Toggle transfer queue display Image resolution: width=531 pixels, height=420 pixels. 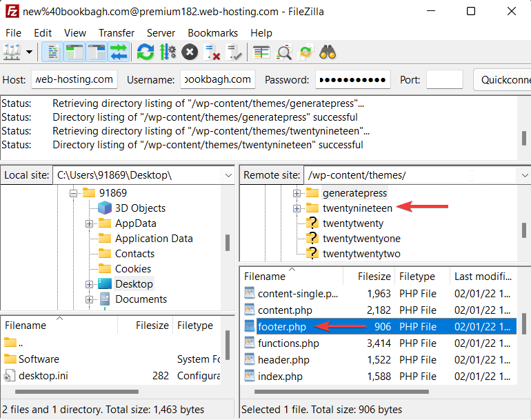119,52
